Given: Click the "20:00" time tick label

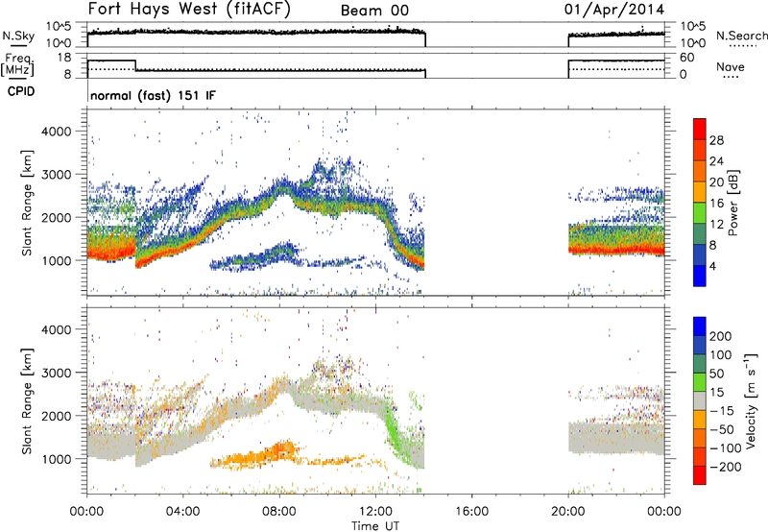Looking at the screenshot, I should (568, 512).
